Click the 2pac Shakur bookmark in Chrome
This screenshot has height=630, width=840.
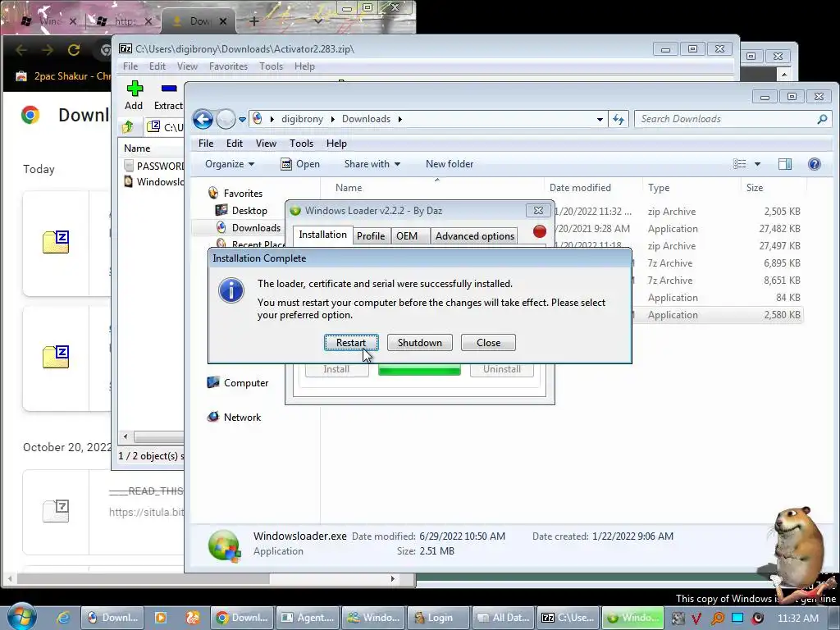pyautogui.click(x=62, y=76)
